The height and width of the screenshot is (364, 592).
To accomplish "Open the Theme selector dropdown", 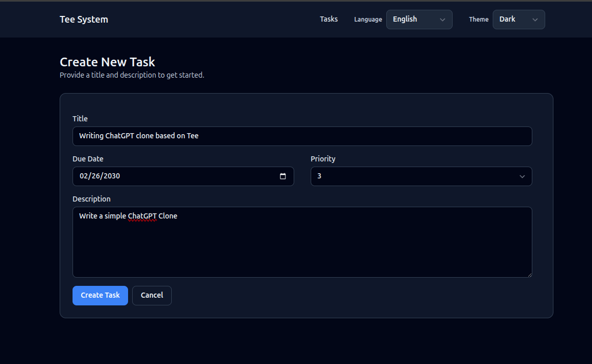I will 518,19.
